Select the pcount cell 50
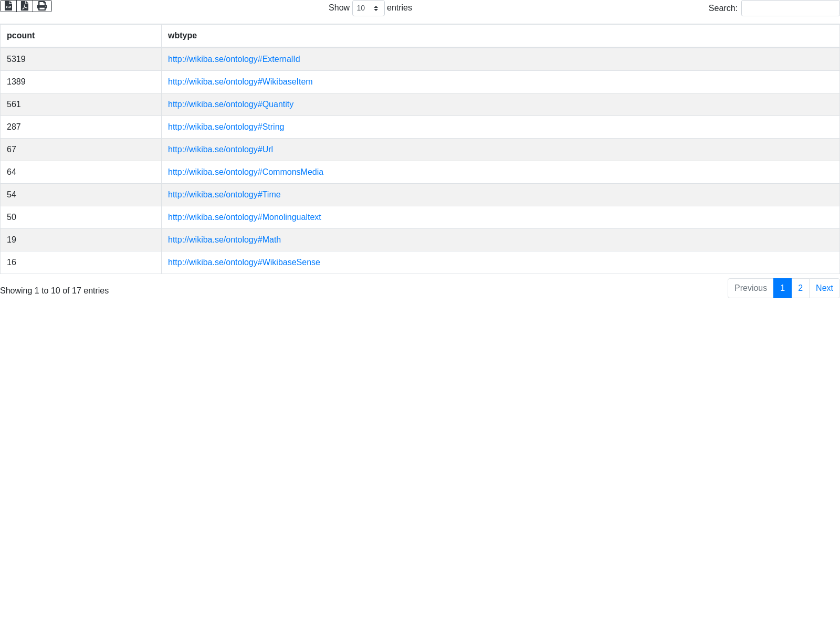840x630 pixels. pos(81,217)
